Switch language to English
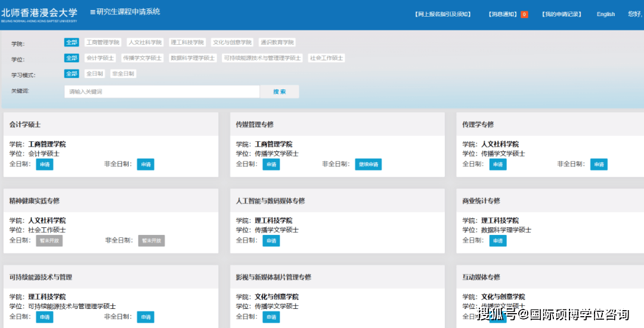Screen dimensions: 644x328 click(605, 14)
